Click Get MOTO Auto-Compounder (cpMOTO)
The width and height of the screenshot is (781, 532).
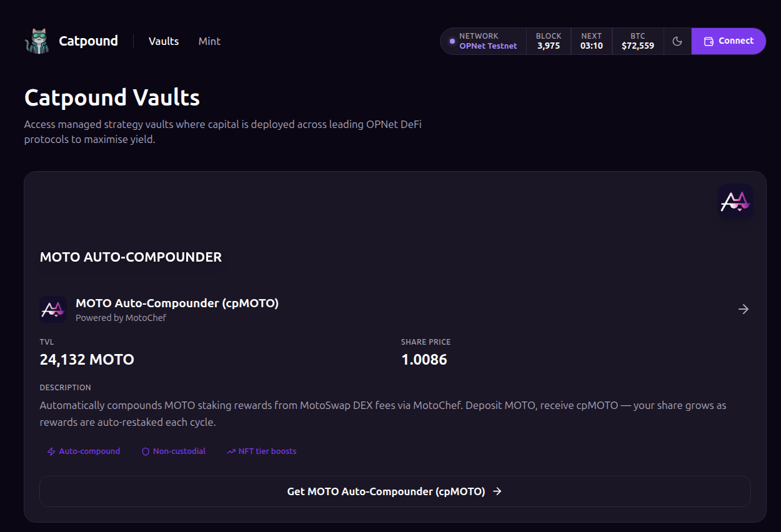coord(394,491)
